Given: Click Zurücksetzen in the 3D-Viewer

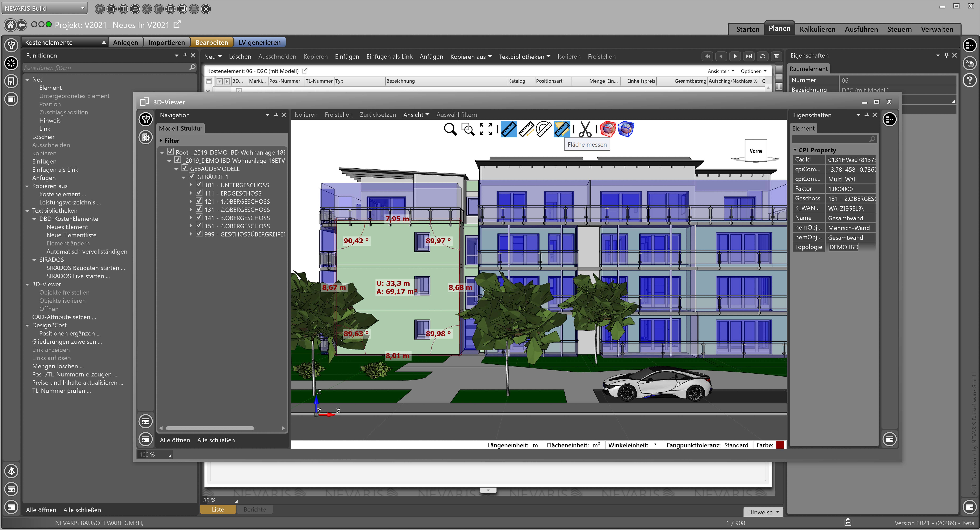Looking at the screenshot, I should (x=377, y=114).
